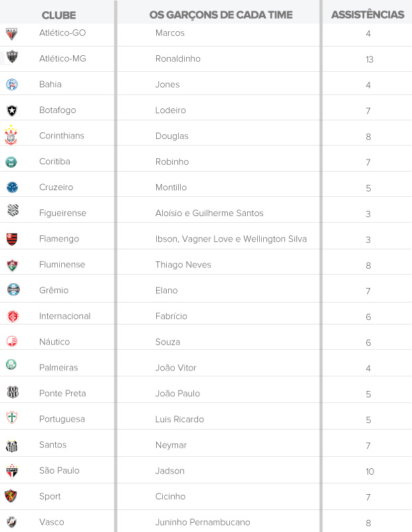The image size is (412, 532).
Task: Select the Juninho Pernambucano player name
Action: tap(203, 522)
